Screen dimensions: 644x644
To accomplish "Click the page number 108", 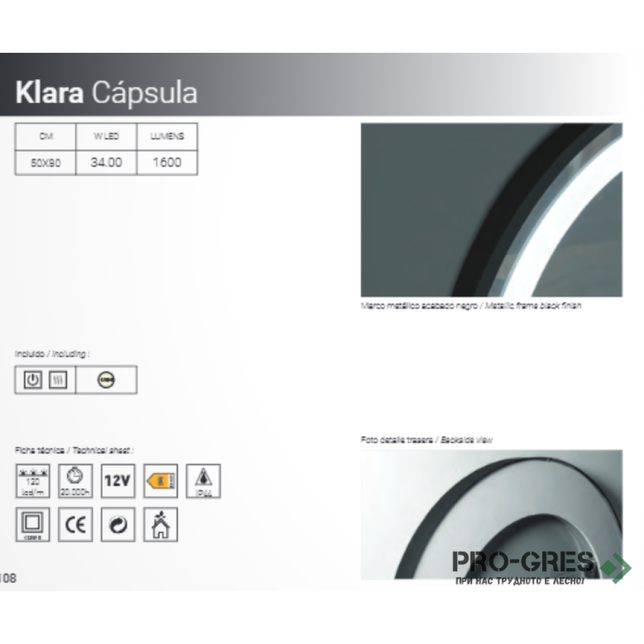I will pos(8,578).
